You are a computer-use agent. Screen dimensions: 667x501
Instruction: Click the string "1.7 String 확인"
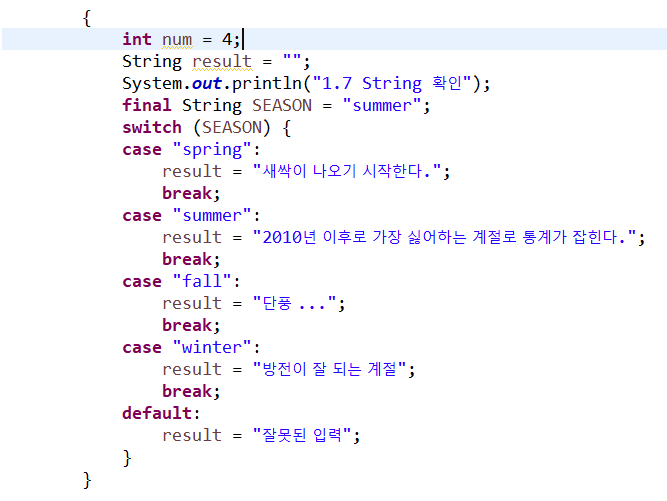click(x=392, y=83)
